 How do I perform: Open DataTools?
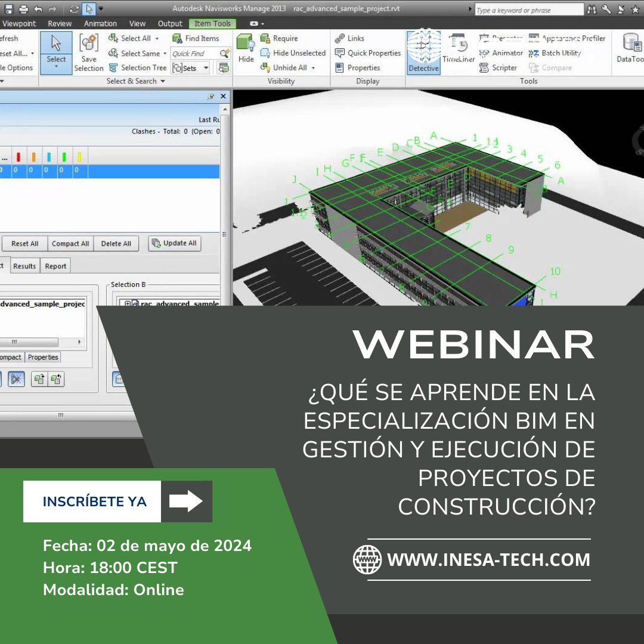630,48
